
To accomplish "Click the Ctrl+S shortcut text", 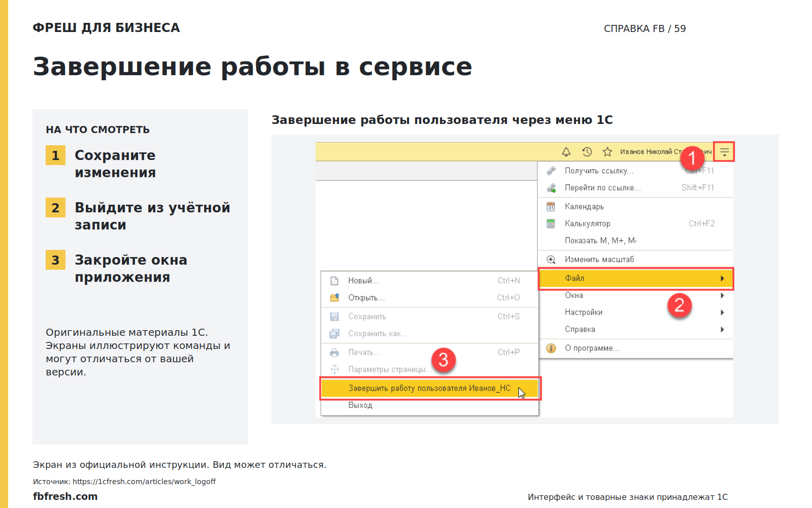I will click(509, 316).
